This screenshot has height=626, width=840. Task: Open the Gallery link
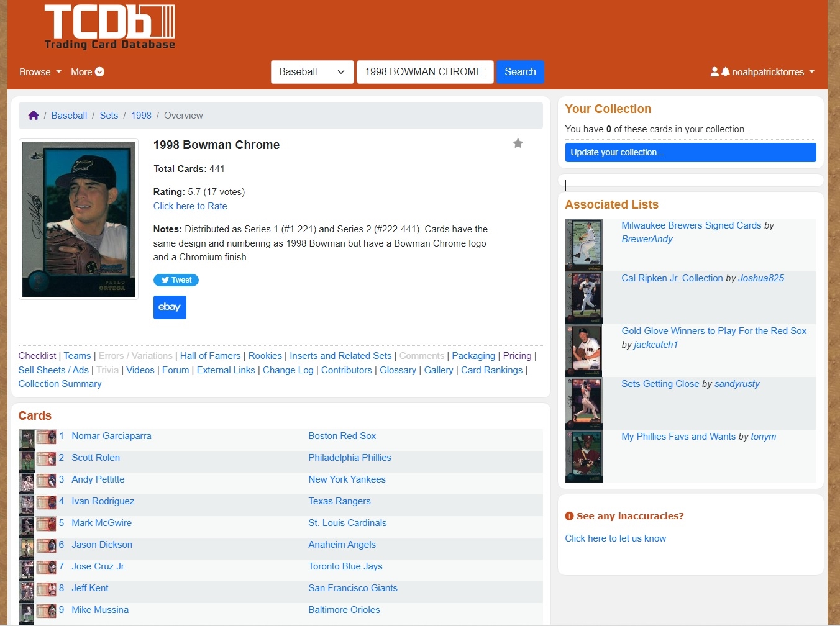coord(439,370)
